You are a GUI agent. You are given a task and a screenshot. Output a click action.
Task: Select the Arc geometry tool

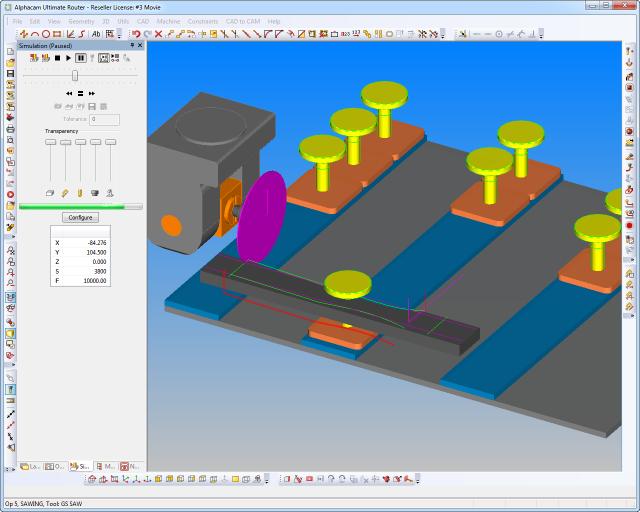click(35, 34)
